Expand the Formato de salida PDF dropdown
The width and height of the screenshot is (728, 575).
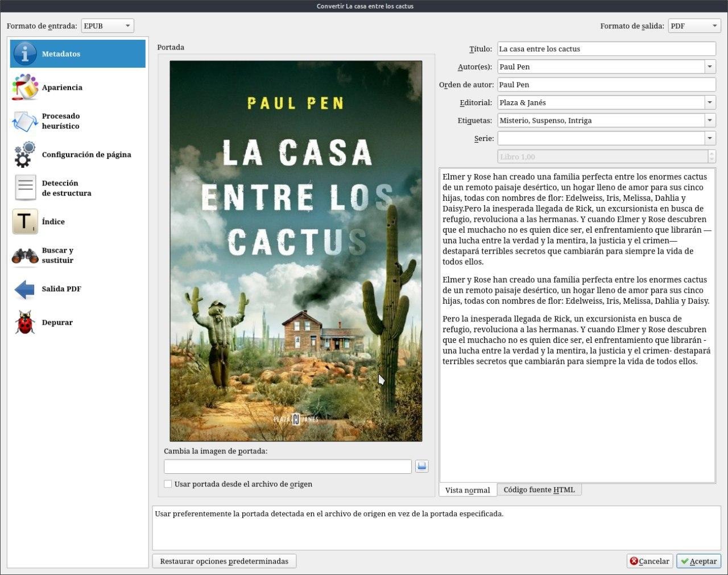(694, 26)
